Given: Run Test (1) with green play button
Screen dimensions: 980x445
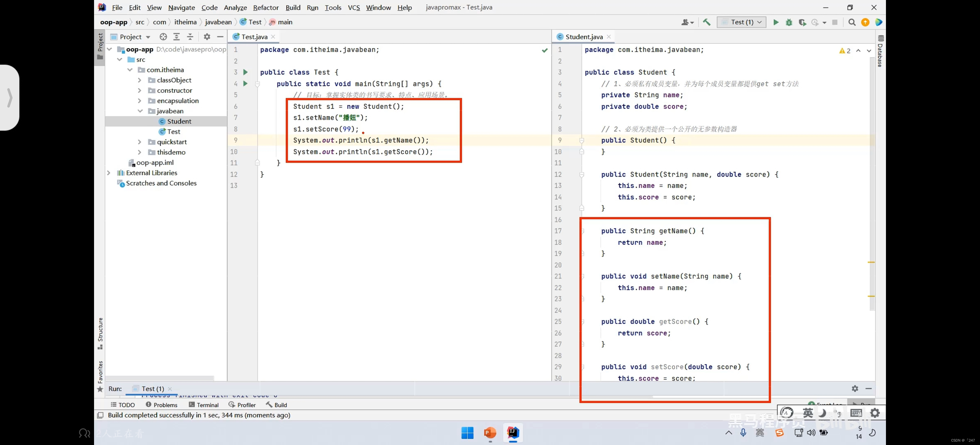Looking at the screenshot, I should [x=776, y=22].
